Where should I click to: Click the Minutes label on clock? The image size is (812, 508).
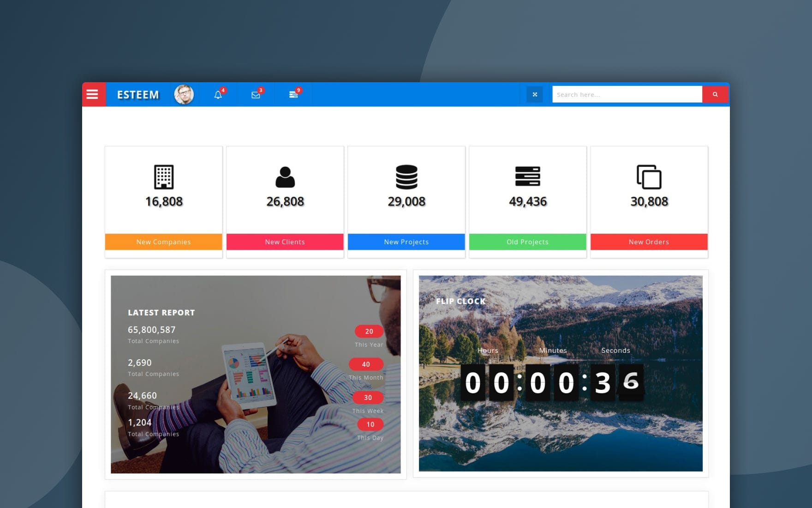553,351
